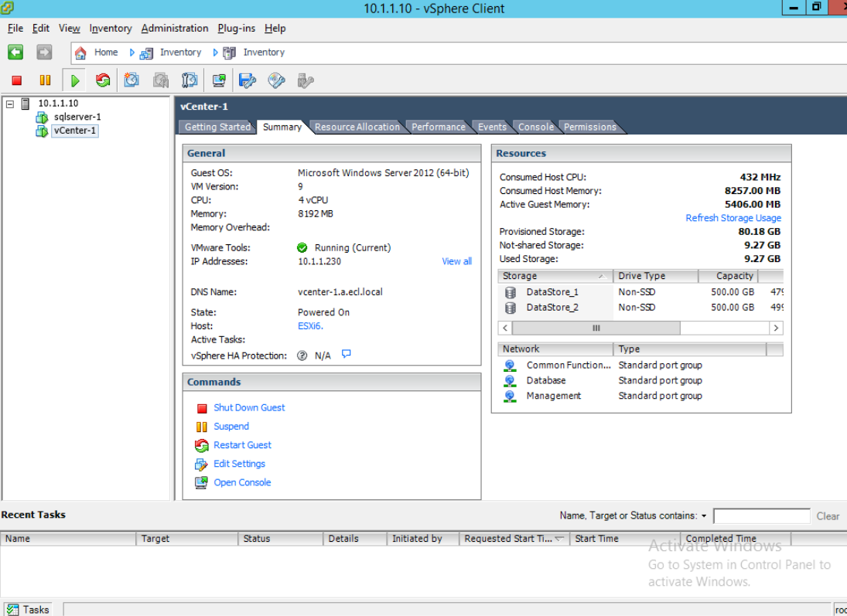This screenshot has width=847, height=616.
Task: Open the View menu
Action: 69,28
